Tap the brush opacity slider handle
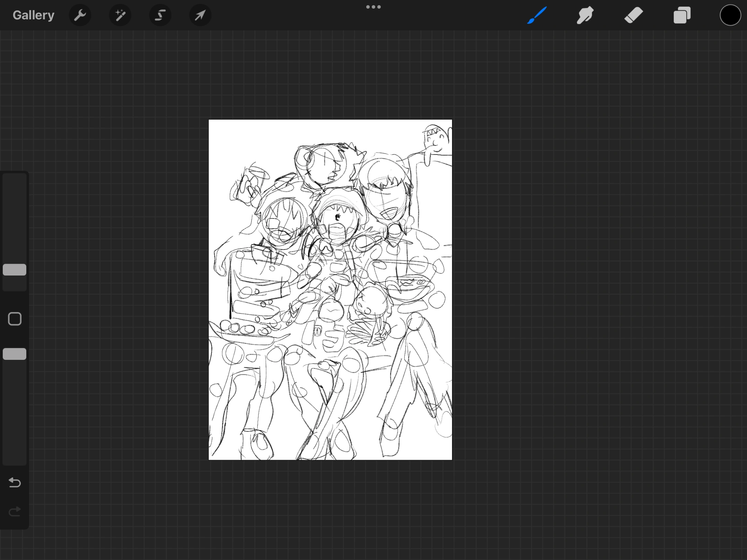This screenshot has height=560, width=747. [15, 354]
